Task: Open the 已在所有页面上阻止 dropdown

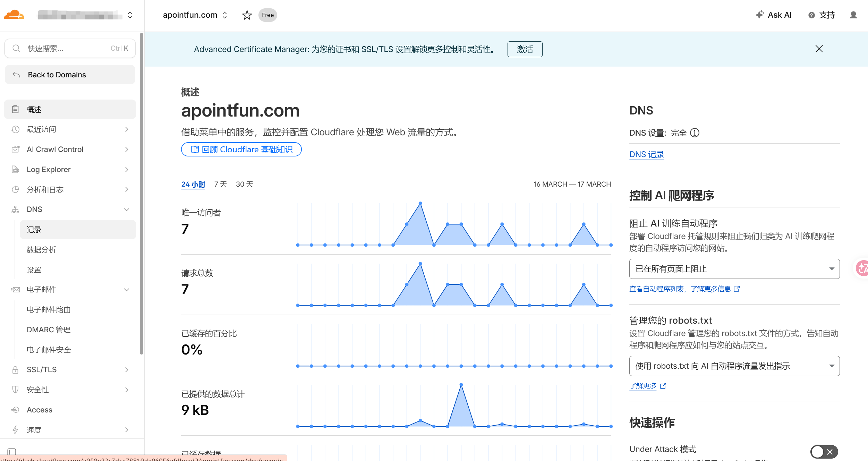Action: tap(734, 269)
